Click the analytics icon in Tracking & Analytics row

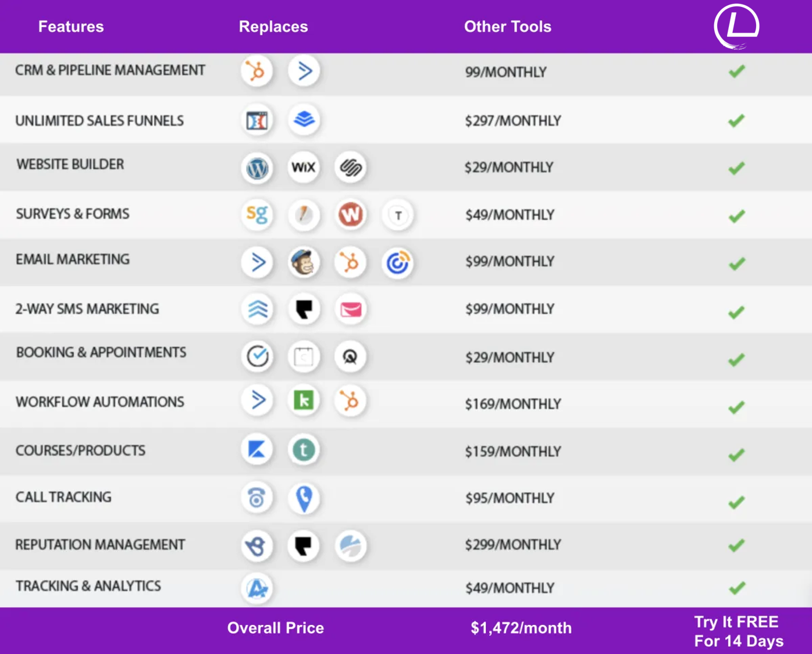(x=257, y=588)
